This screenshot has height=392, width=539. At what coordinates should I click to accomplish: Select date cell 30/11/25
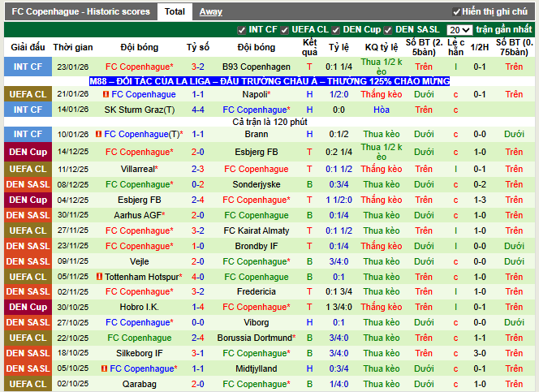pos(73,215)
